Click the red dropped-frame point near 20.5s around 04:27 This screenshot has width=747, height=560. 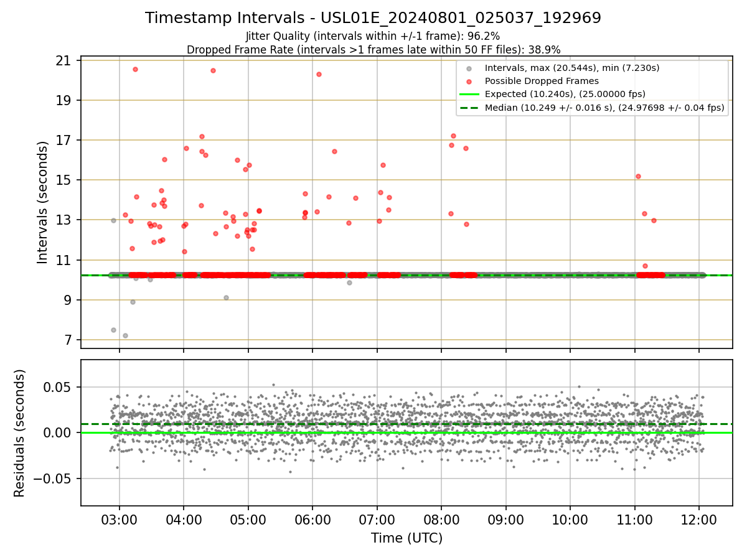tap(213, 70)
